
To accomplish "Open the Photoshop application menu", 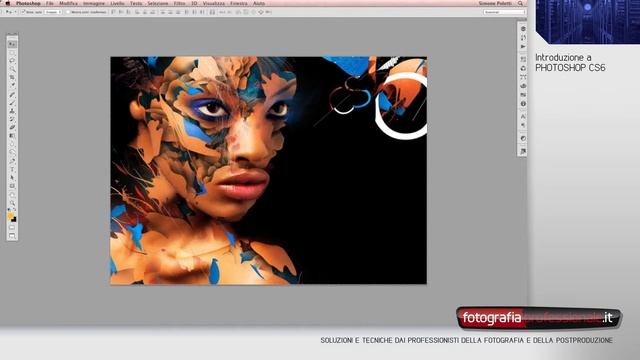I will click(28, 3).
